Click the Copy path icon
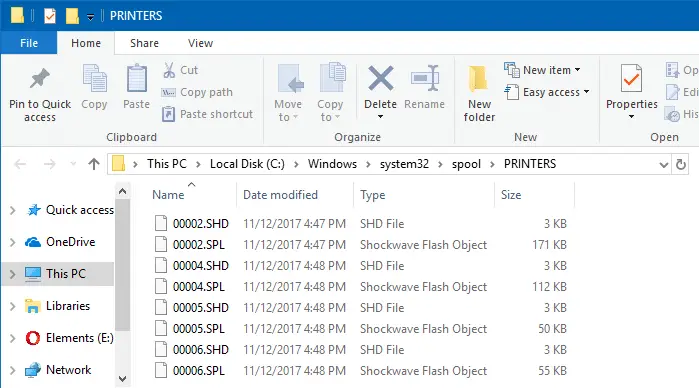Image resolution: width=699 pixels, height=388 pixels. [x=168, y=92]
